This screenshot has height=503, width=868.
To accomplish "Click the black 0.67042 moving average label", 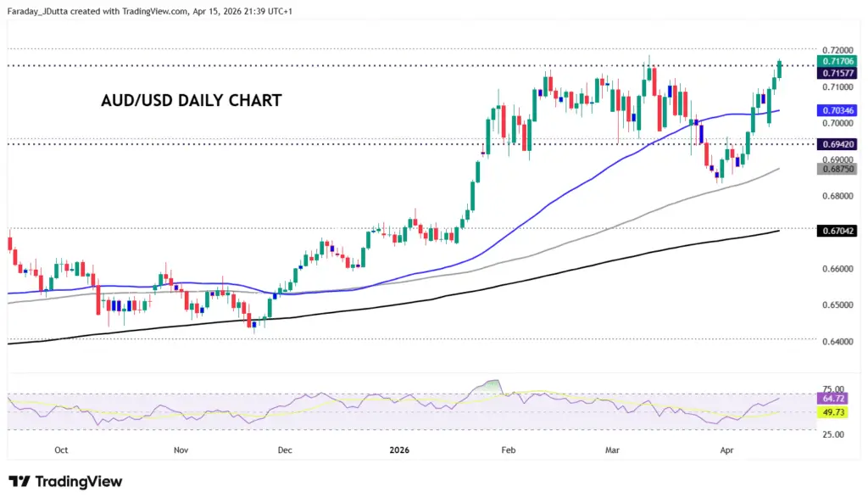I will [x=836, y=230].
